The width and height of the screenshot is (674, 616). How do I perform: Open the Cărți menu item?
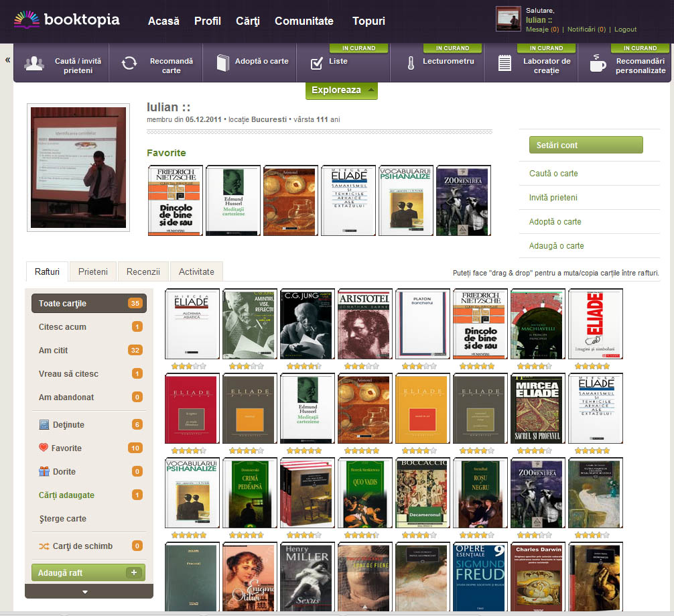pos(248,21)
